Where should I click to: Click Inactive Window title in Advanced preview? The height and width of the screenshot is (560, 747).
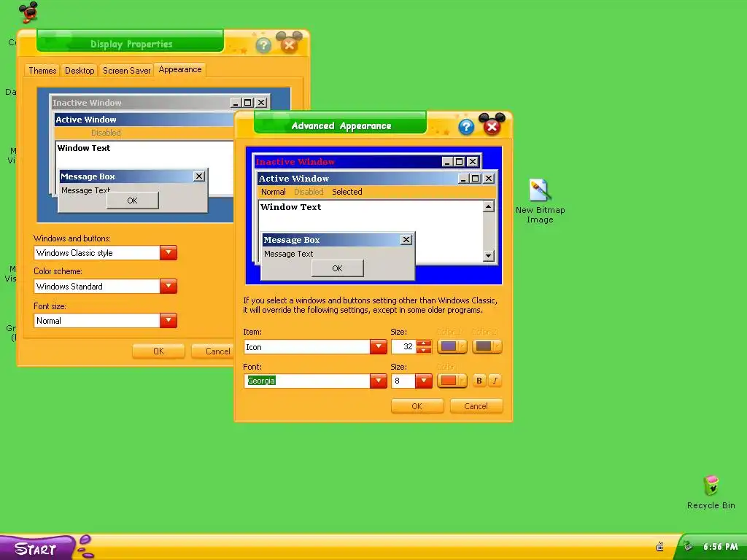(295, 162)
